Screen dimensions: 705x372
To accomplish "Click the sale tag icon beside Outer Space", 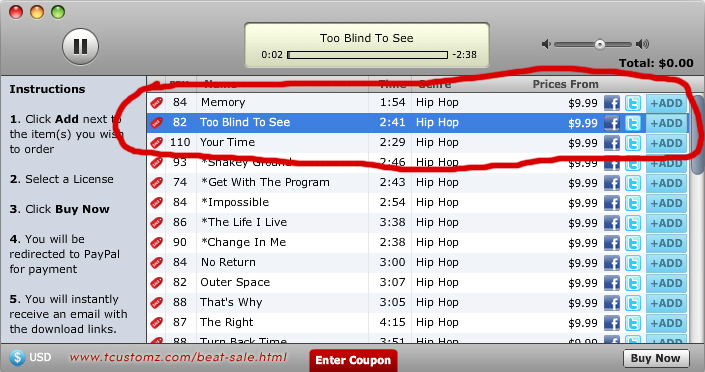I will tap(156, 283).
